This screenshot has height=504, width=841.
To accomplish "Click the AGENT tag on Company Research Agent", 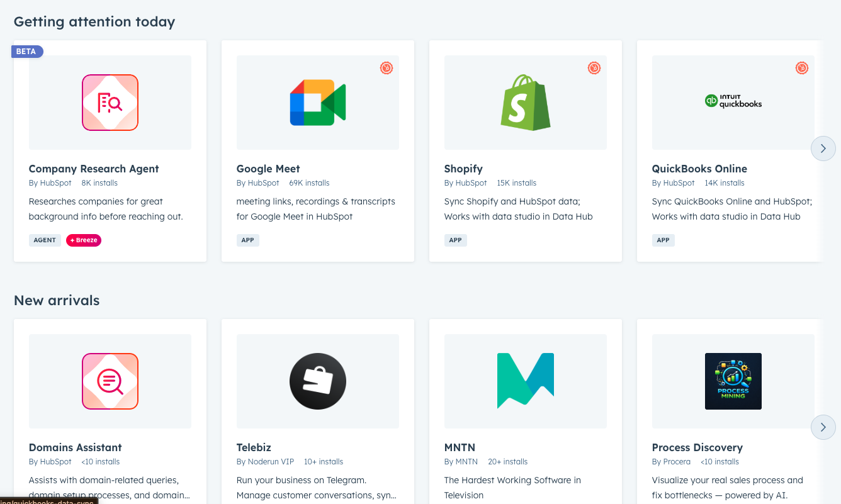I will pos(45,240).
